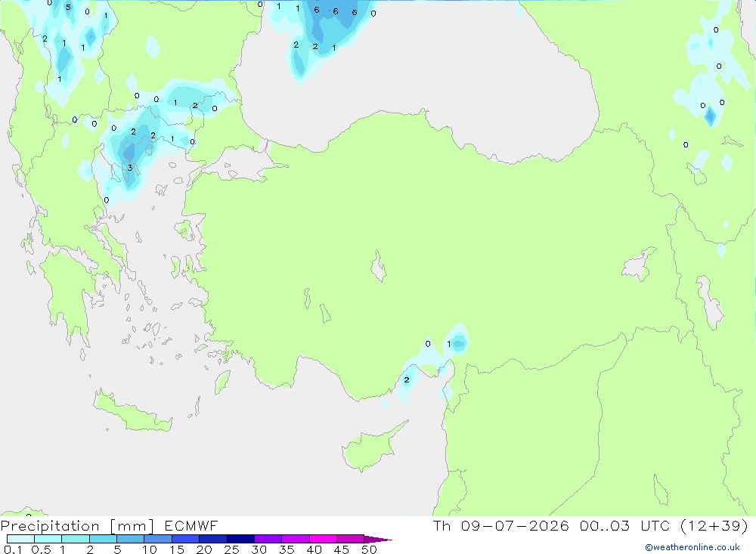Click the "35" legend scale label

287,549
